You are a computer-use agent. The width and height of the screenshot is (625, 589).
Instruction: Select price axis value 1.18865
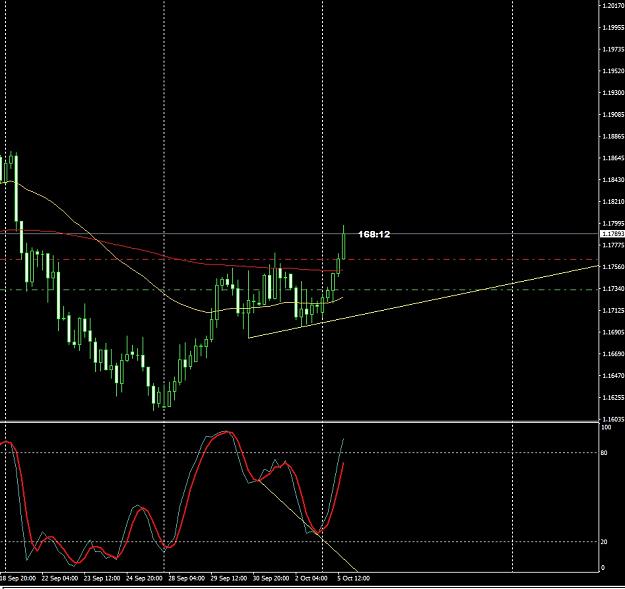point(613,136)
